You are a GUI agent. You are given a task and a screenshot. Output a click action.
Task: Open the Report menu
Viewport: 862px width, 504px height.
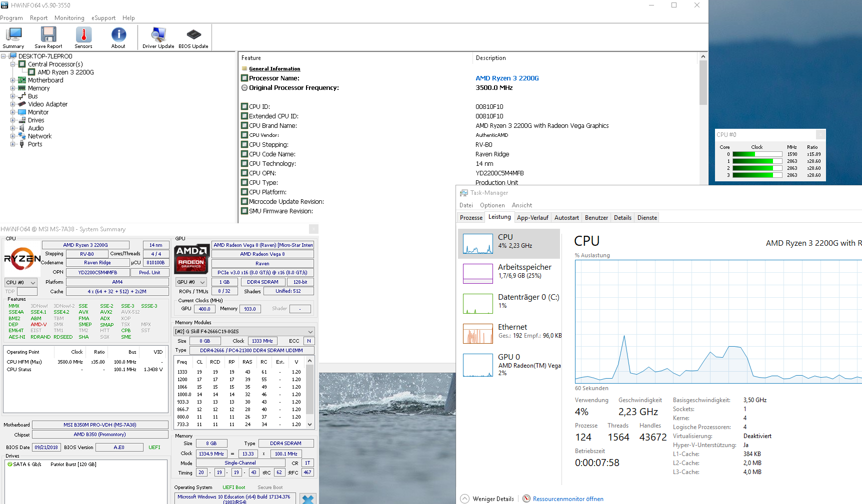[x=38, y=18]
